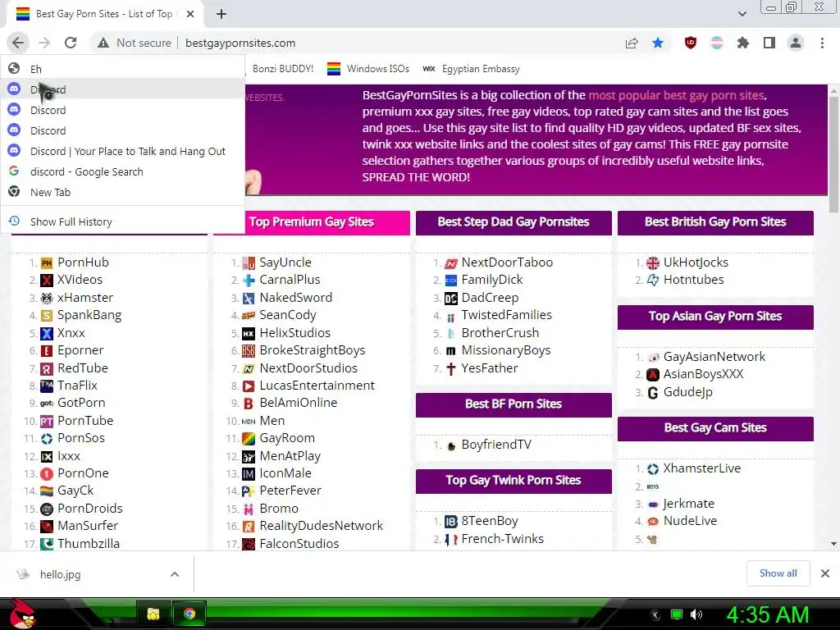The width and height of the screenshot is (840, 630).
Task: Open the Bonzi BUDDY! bookmark
Action: tap(283, 69)
